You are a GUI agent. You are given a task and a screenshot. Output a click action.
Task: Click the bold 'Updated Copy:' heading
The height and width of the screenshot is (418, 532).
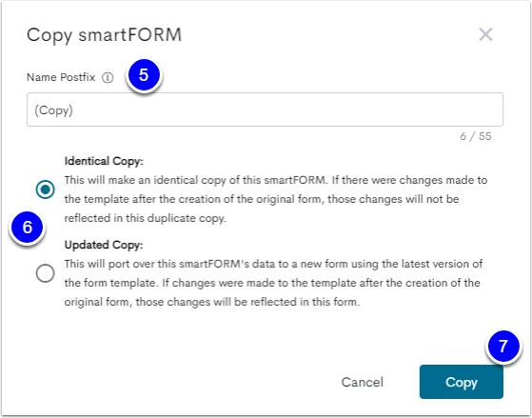(x=104, y=245)
